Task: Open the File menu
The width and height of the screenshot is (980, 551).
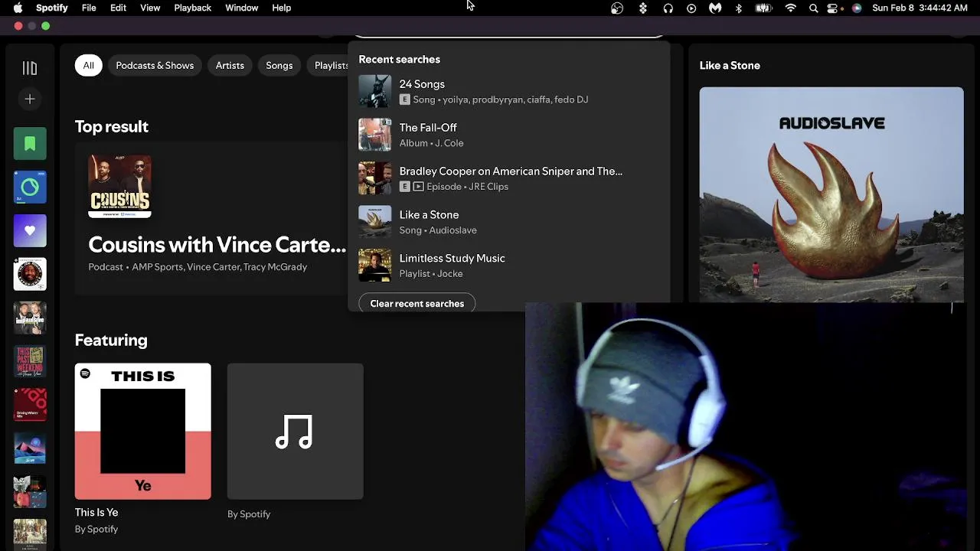Action: click(89, 8)
